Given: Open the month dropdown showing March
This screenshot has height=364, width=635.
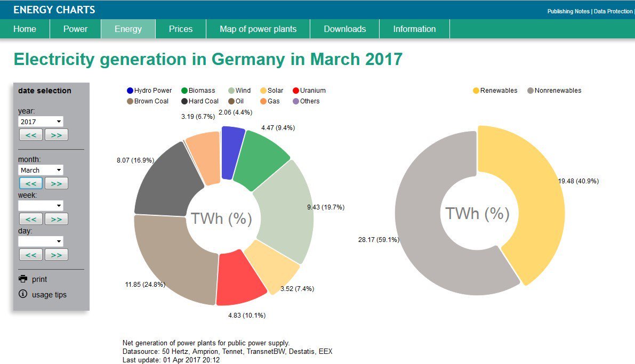Looking at the screenshot, I should point(41,170).
